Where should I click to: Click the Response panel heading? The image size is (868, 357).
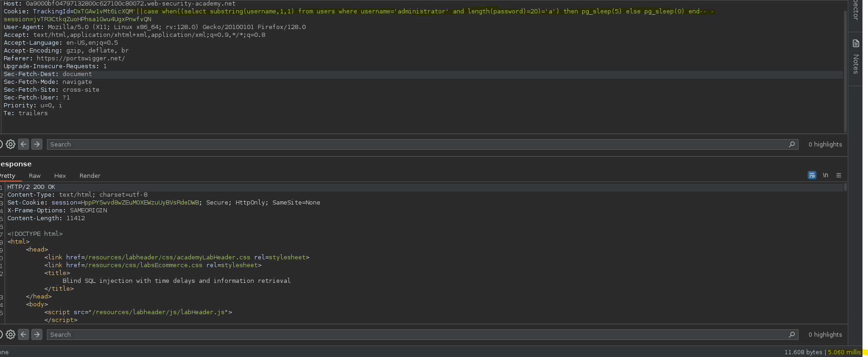(16, 164)
